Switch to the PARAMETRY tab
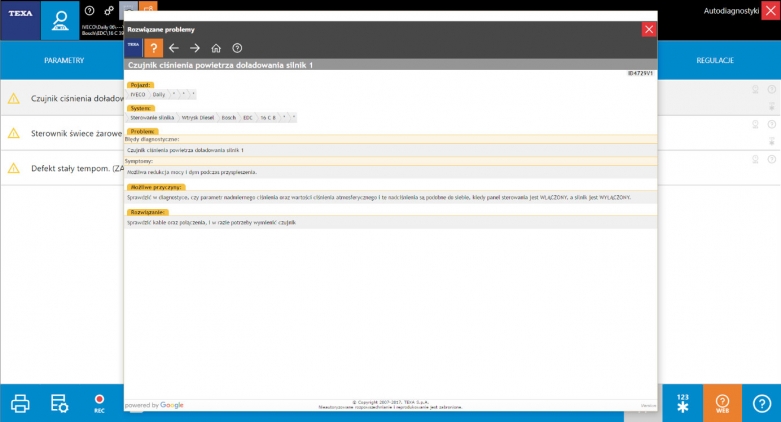Screen dimensions: 781x422 click(x=63, y=61)
